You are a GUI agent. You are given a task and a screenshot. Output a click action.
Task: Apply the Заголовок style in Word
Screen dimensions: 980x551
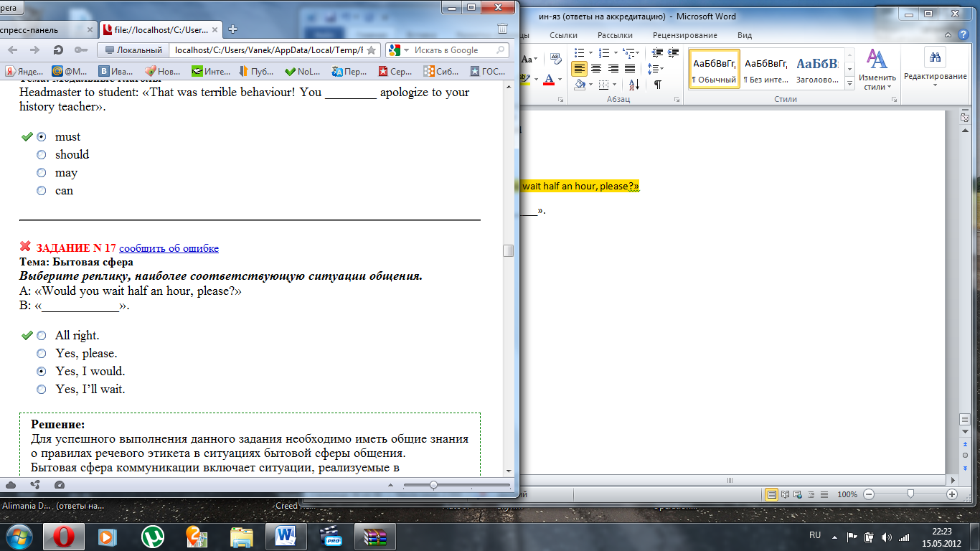(x=817, y=69)
